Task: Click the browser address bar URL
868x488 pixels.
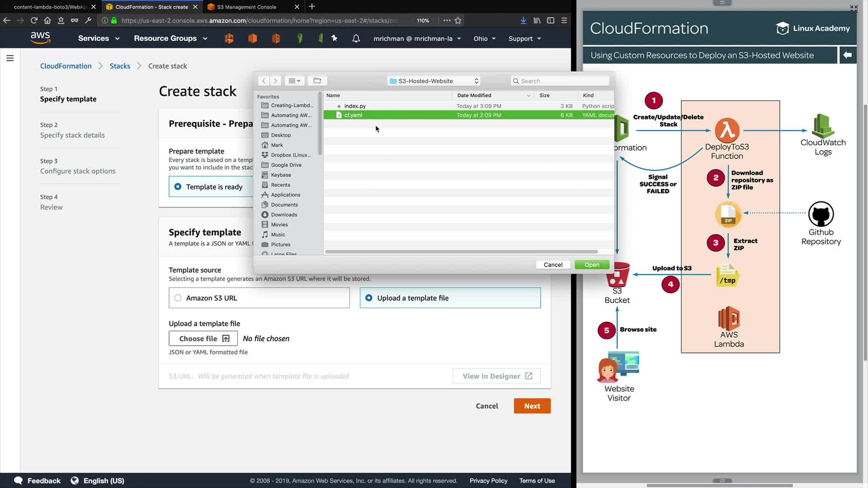Action: 260,20
